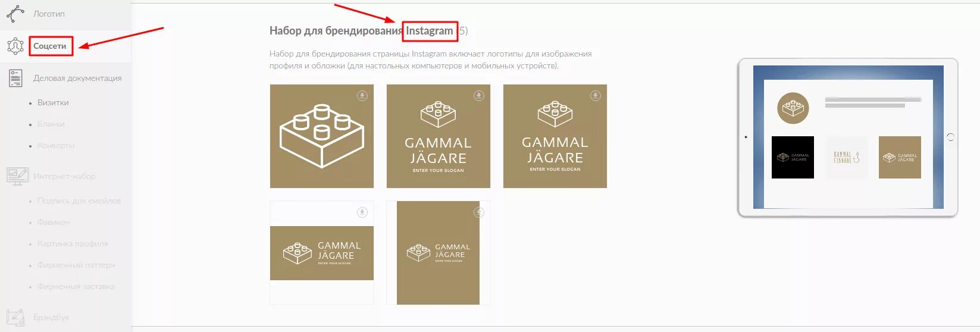980x332 pixels.
Task: Click the Логотип pen-curve icon
Action: coord(15,13)
